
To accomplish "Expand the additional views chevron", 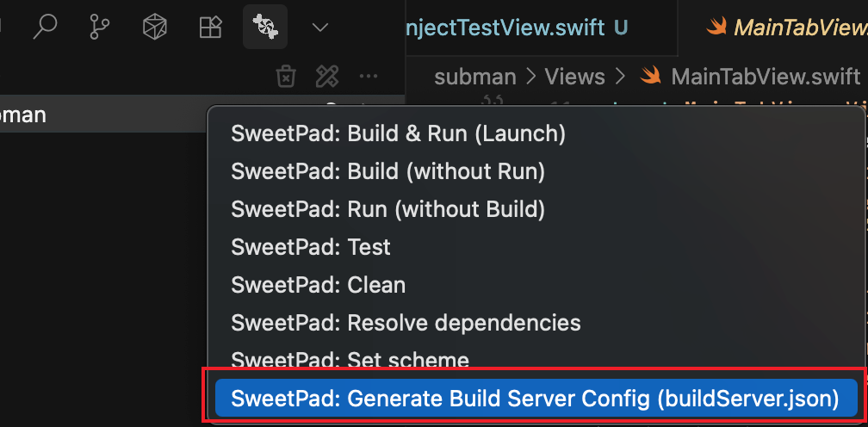I will 320,27.
